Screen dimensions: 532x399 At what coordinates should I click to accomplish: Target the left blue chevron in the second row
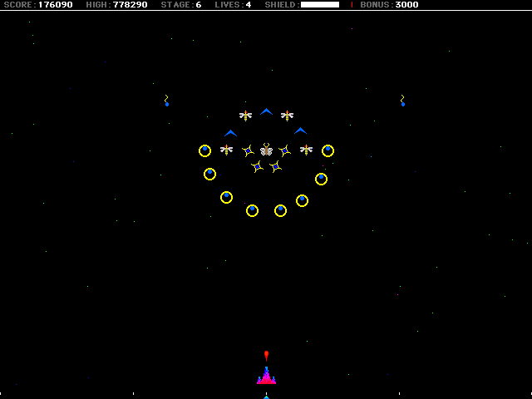(x=231, y=133)
